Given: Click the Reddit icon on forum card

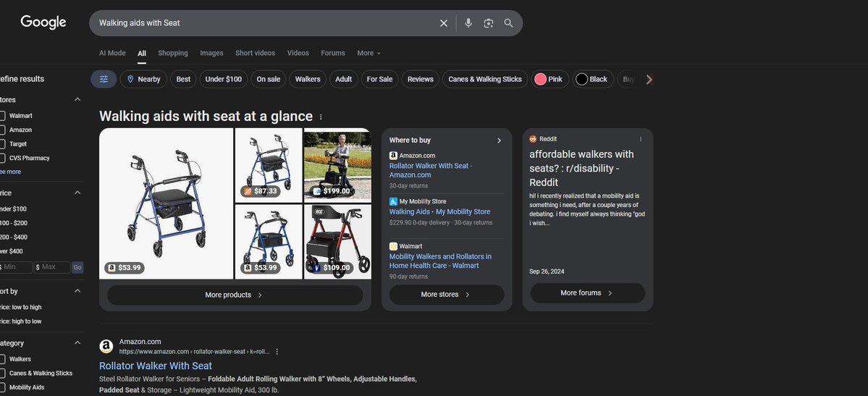Looking at the screenshot, I should point(533,139).
